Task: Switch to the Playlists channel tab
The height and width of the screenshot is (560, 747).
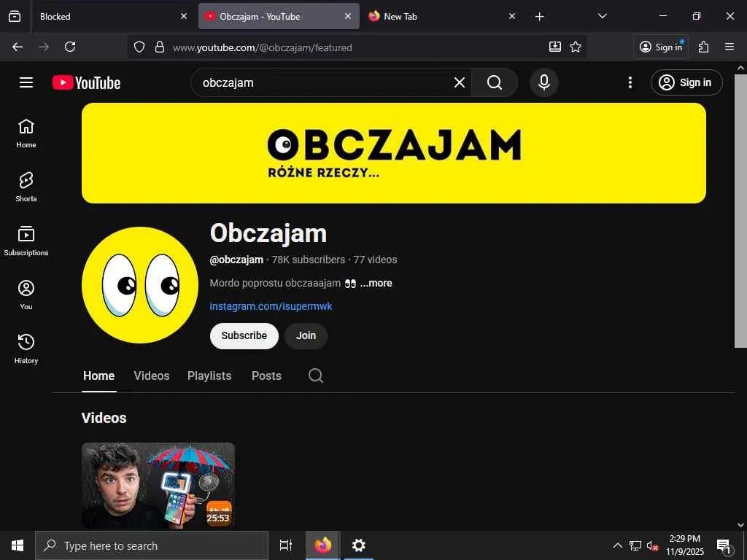Action: pyautogui.click(x=209, y=376)
